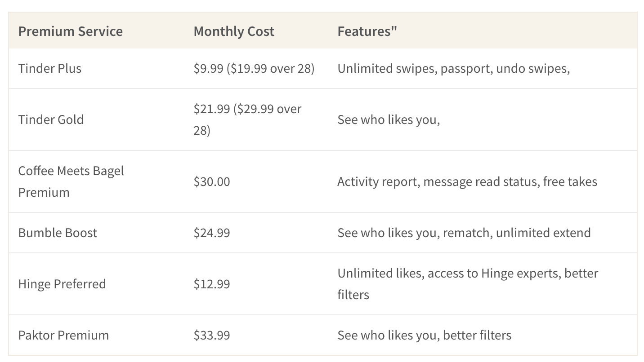Image resolution: width=644 pixels, height=362 pixels.
Task: Select the Bumble Boost row label
Action: pos(58,233)
